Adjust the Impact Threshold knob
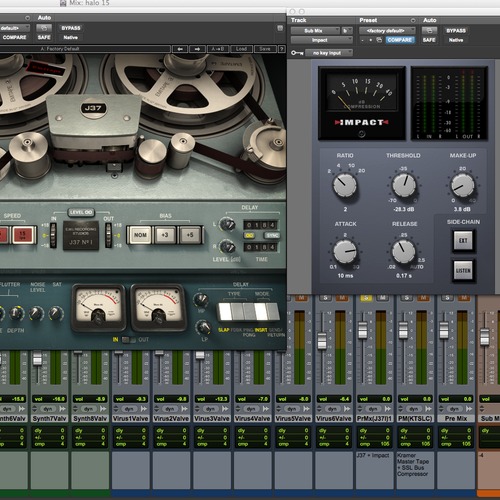 404,185
